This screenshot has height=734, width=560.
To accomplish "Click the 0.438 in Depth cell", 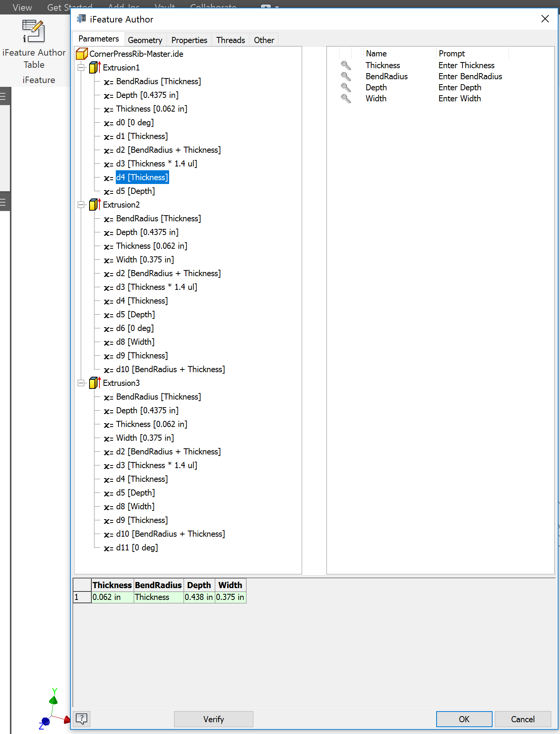I will coord(199,597).
